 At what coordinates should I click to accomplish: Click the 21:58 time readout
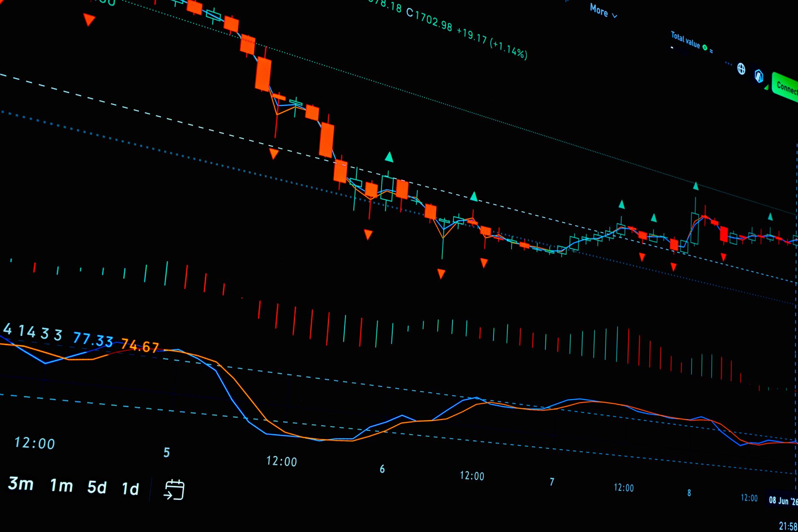(x=788, y=526)
